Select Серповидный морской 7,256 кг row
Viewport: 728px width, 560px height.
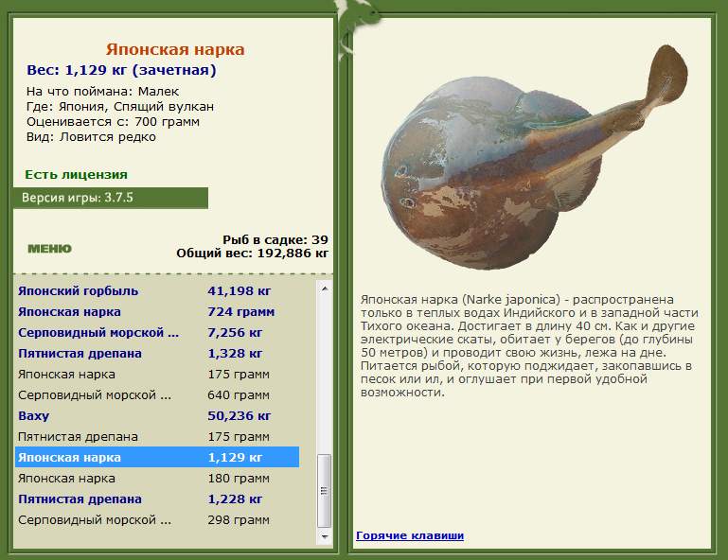coord(157,333)
